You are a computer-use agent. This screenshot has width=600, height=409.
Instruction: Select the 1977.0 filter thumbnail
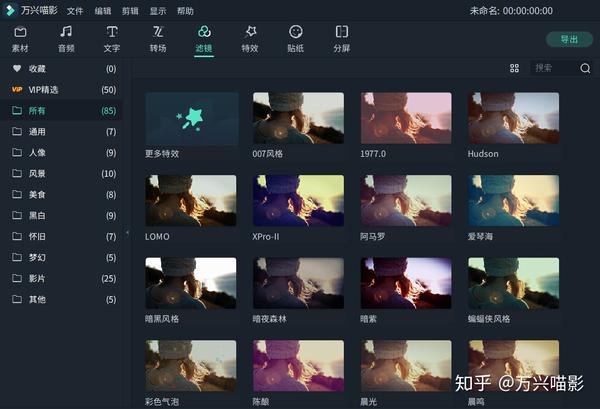[x=406, y=118]
